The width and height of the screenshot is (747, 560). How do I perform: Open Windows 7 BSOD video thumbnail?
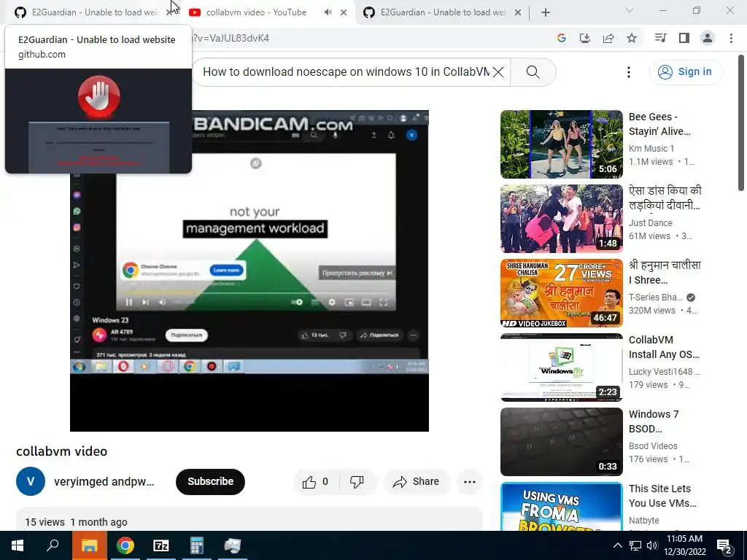561,441
